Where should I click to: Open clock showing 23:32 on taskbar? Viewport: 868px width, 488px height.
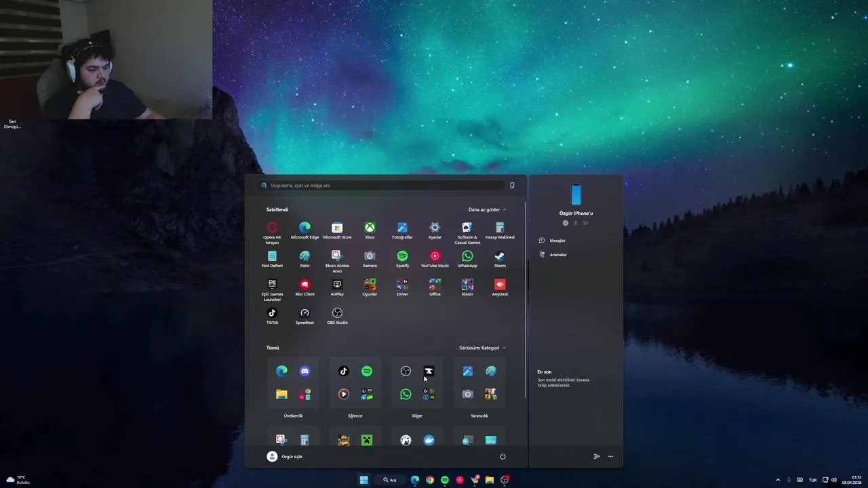tap(853, 480)
